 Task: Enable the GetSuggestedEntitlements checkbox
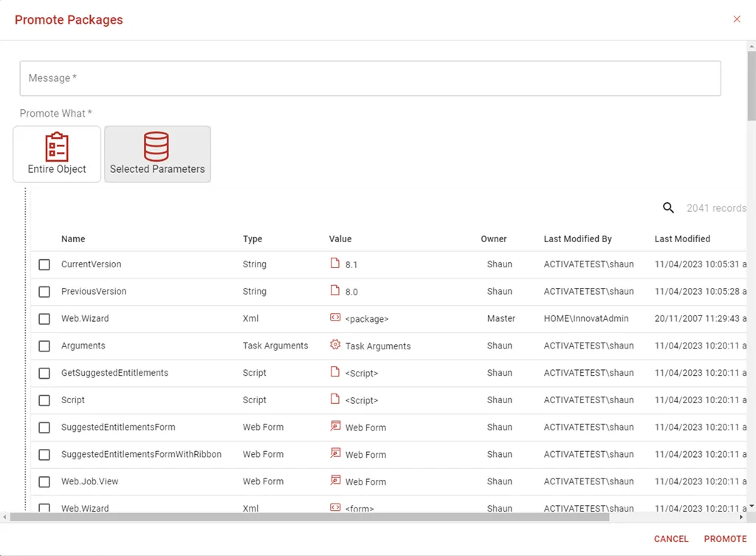click(x=44, y=373)
